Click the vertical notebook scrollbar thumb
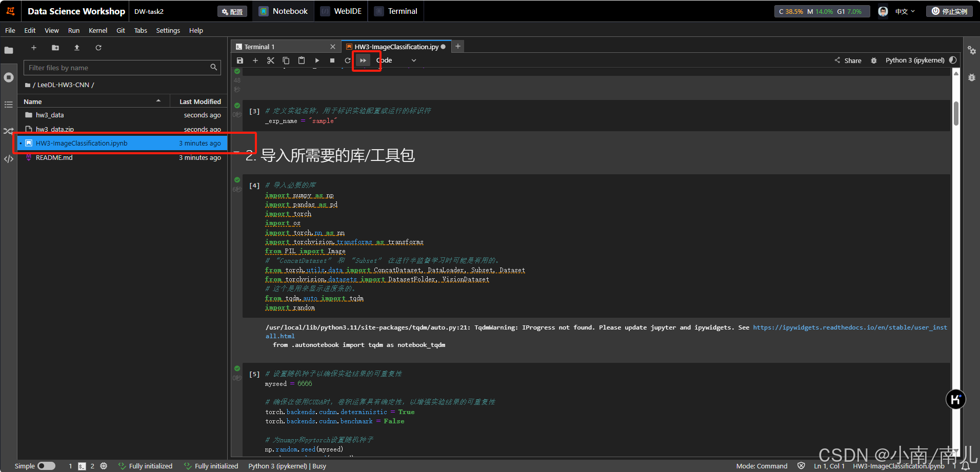 pos(956,113)
